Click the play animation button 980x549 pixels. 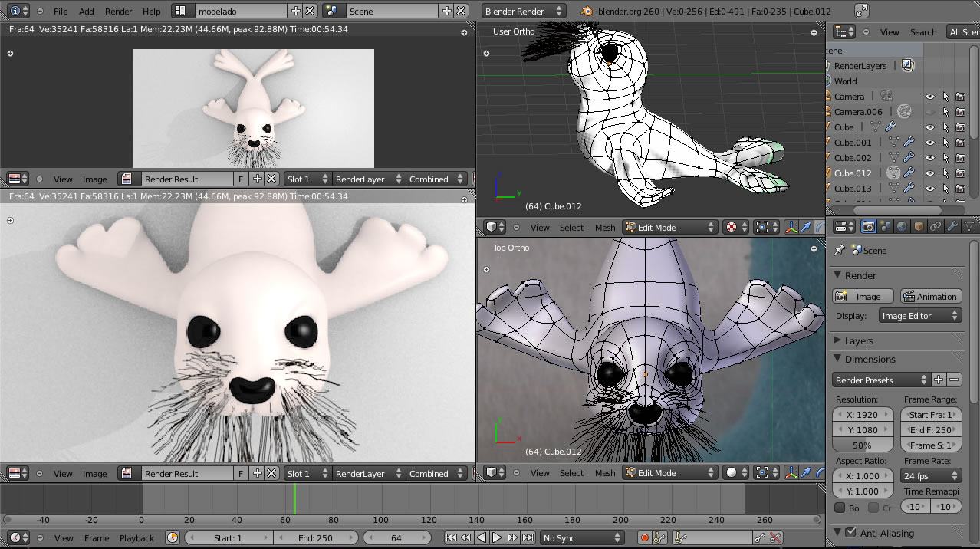(497, 538)
